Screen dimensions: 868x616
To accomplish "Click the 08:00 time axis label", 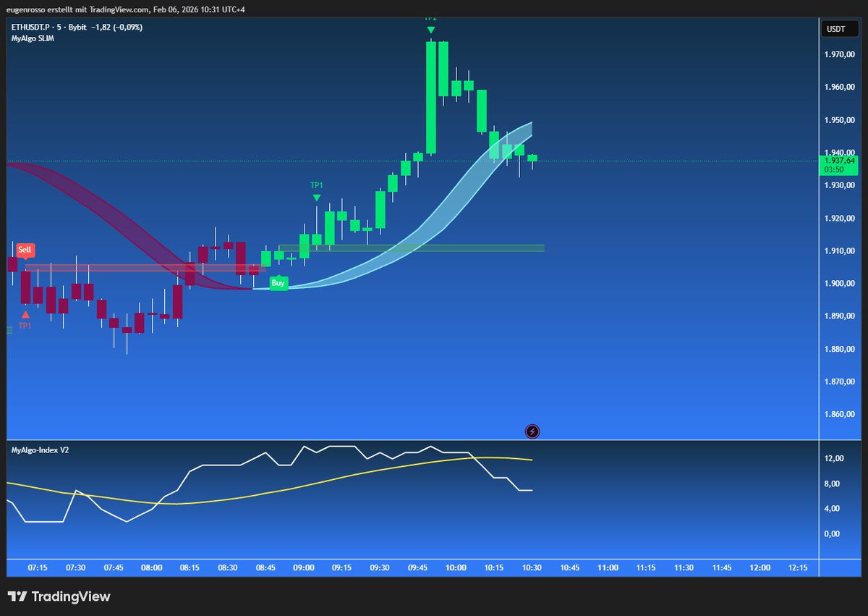I will pyautogui.click(x=152, y=568).
